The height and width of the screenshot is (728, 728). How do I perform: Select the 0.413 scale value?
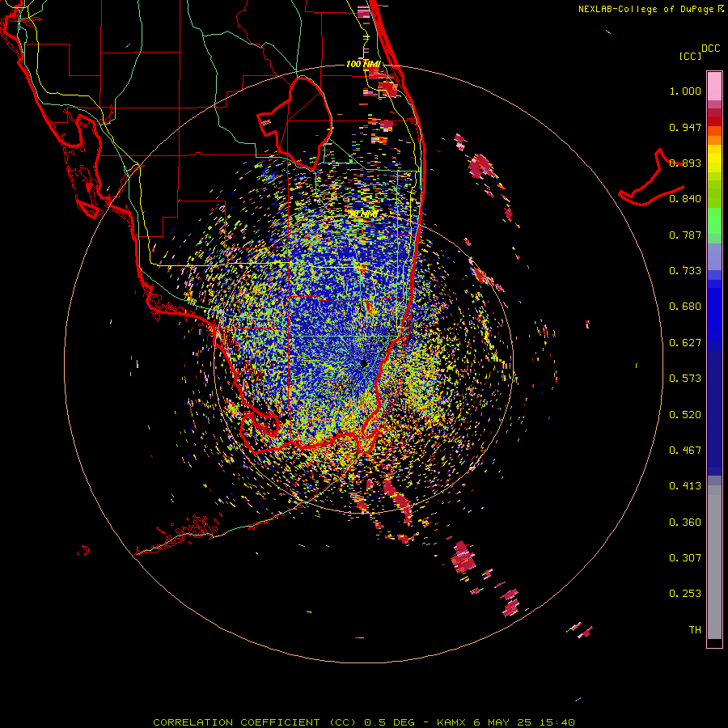click(685, 486)
